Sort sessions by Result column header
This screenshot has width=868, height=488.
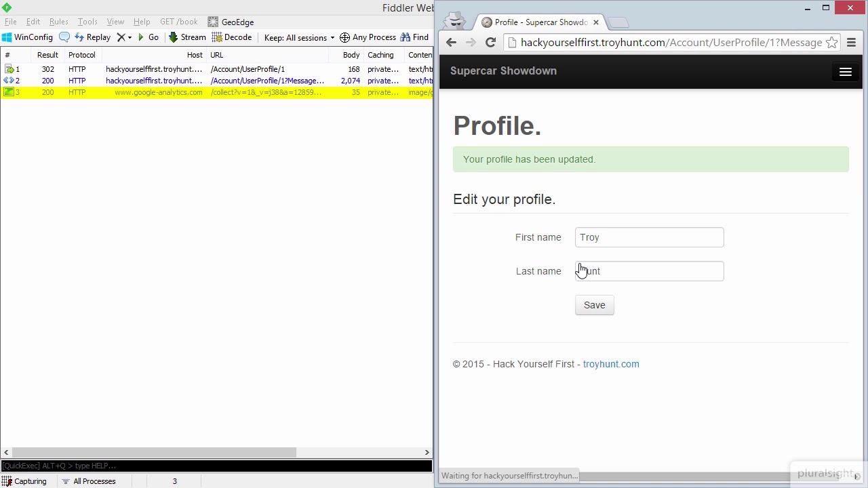point(47,55)
